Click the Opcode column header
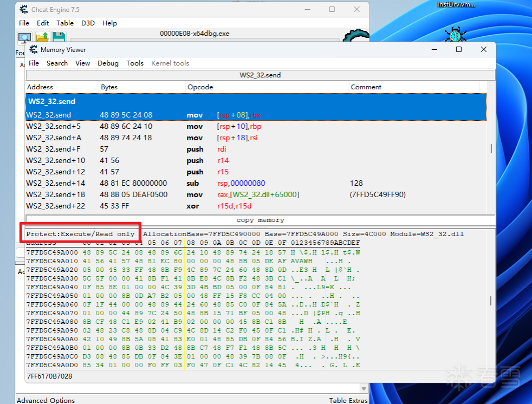This screenshot has width=532, height=404. tap(268, 87)
